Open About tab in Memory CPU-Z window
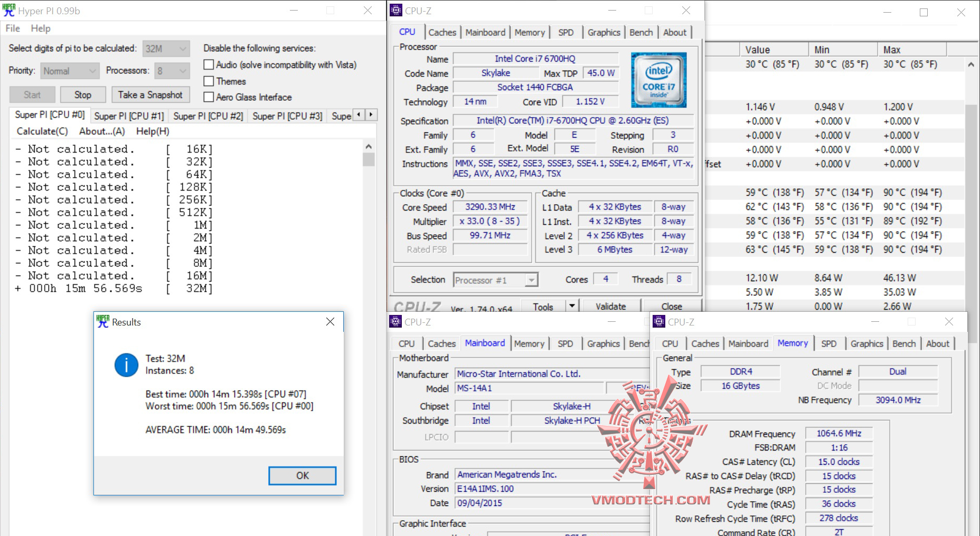980x536 pixels. coord(938,344)
